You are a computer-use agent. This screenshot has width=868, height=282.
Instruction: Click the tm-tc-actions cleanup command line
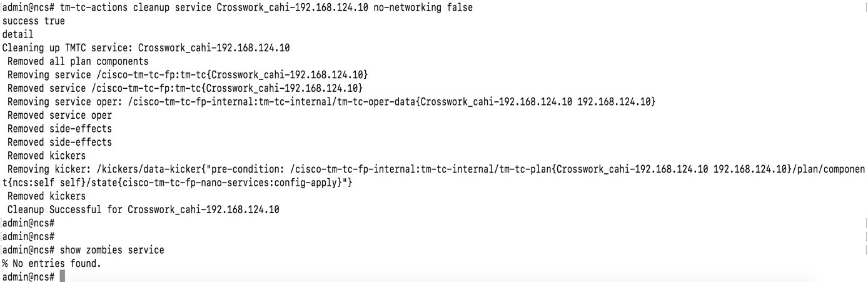238,8
